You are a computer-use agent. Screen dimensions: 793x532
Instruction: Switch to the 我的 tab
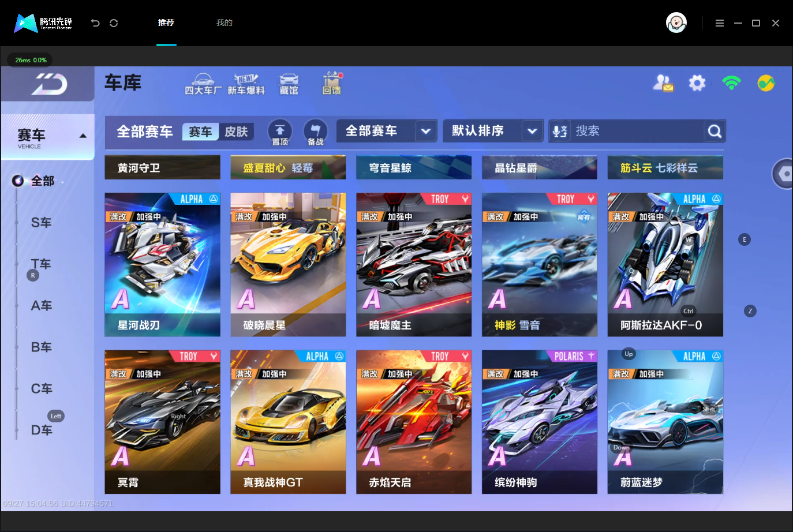tap(225, 23)
